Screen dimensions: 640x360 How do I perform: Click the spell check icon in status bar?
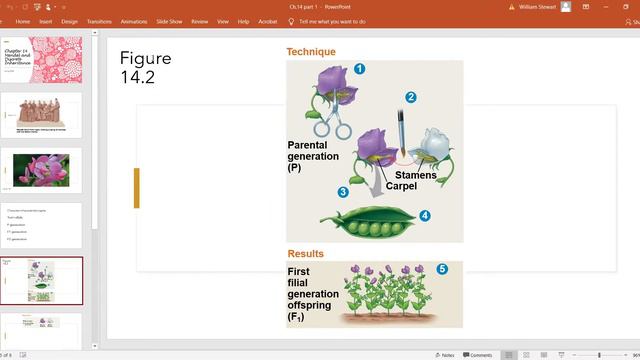point(23,355)
